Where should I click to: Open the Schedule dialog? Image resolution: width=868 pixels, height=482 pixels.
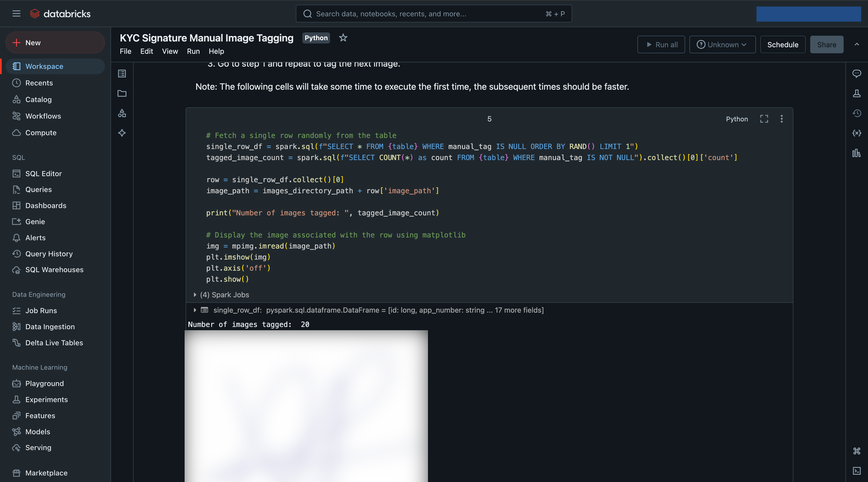point(782,44)
